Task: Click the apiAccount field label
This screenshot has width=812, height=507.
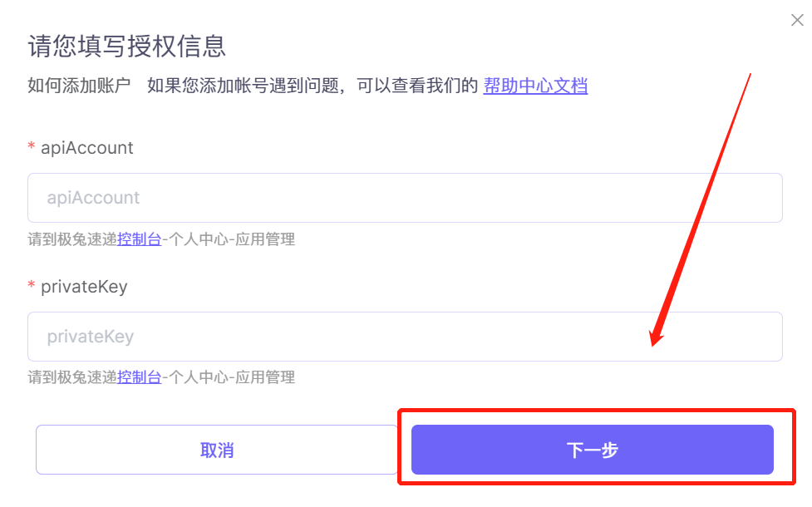Action: click(x=87, y=148)
